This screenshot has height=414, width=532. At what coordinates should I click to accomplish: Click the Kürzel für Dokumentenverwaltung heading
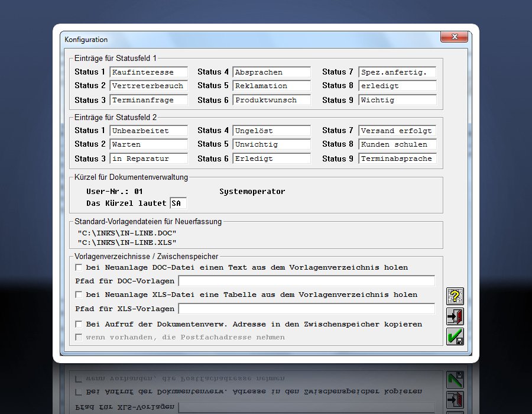tap(131, 177)
